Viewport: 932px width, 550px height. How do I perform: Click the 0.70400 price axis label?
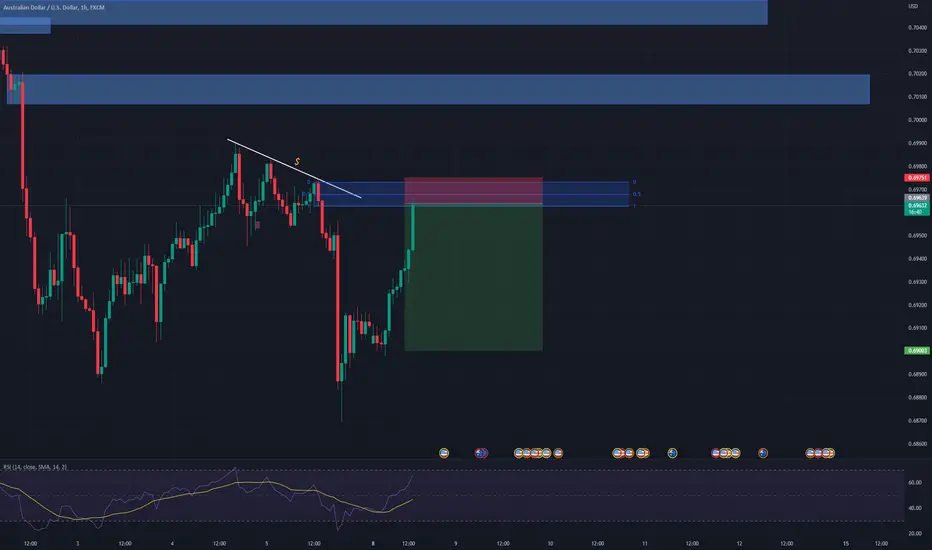tap(917, 28)
